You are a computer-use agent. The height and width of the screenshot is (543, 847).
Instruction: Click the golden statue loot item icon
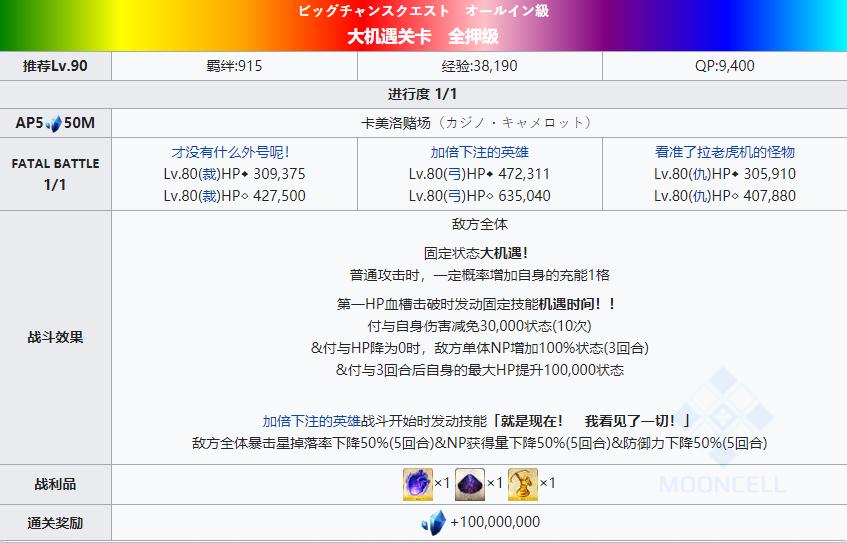[x=521, y=484]
